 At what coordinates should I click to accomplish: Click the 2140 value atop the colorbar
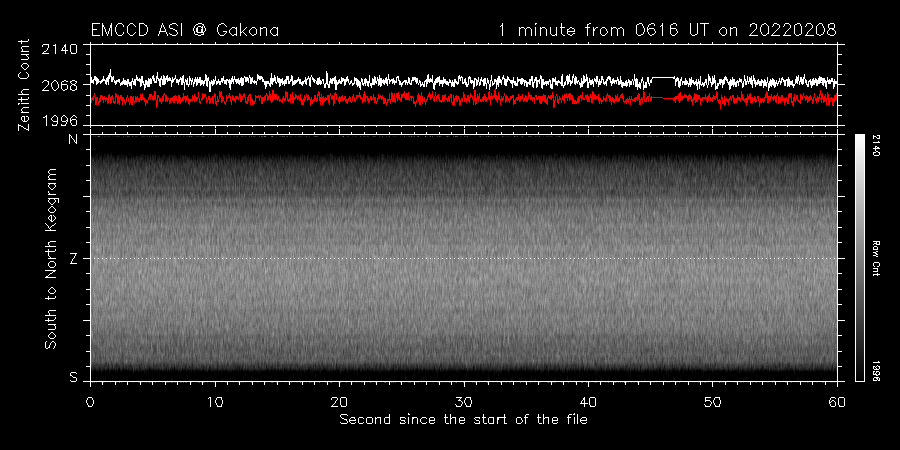(x=876, y=146)
